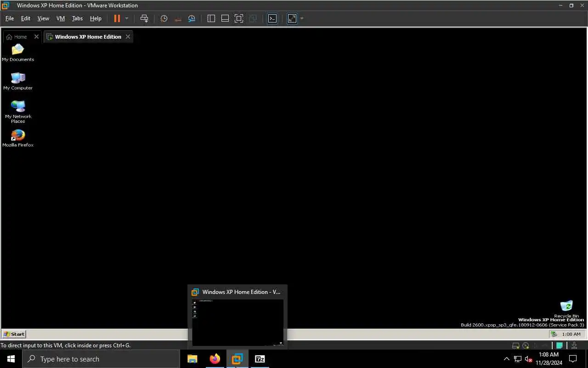
Task: Select the My Computer desktop icon
Action: point(18,81)
